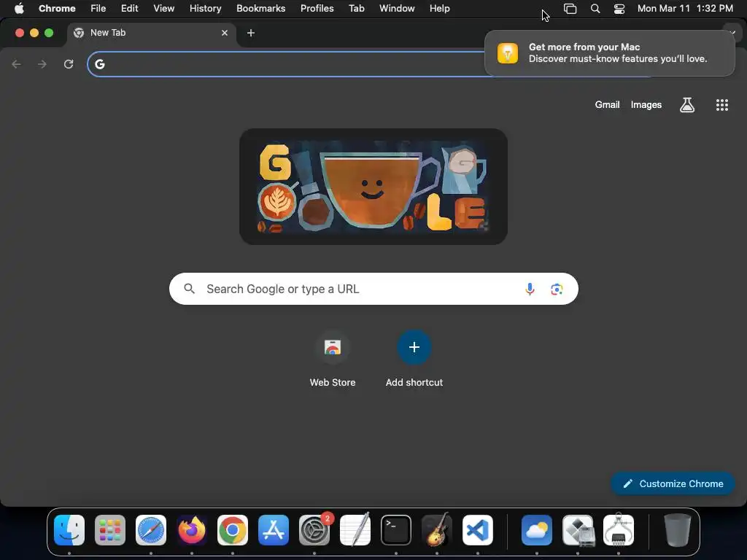Open Control Center in menu bar
Screen dimensions: 747x560
pos(619,8)
